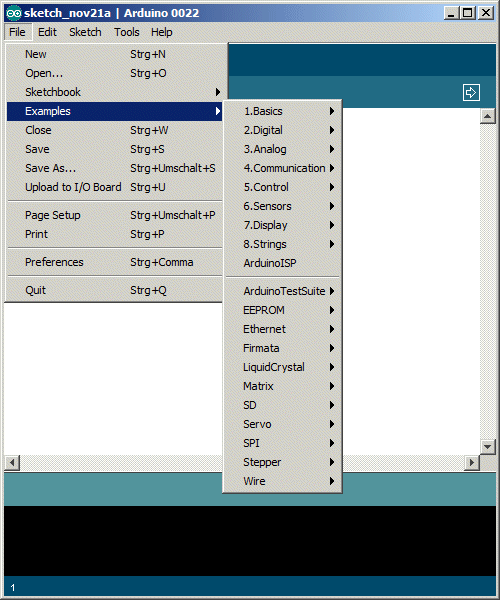This screenshot has width=500, height=600.
Task: Choose Quit from the File menu
Action: 114,290
